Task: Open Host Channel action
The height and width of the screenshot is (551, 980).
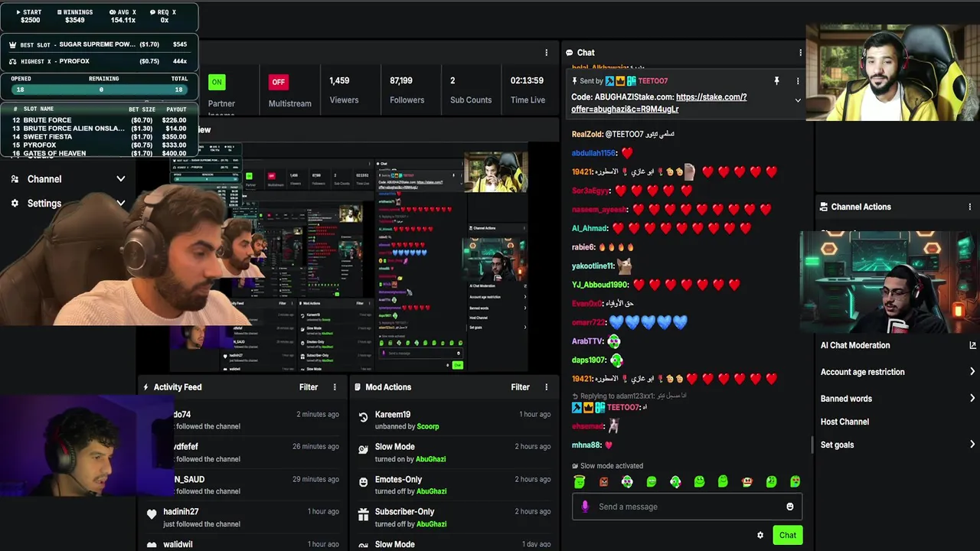Action: click(x=844, y=422)
